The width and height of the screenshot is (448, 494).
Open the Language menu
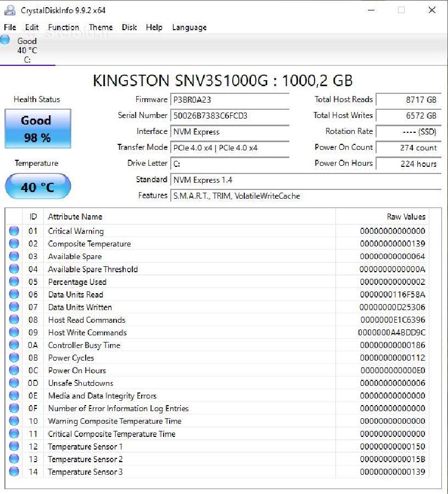click(189, 27)
